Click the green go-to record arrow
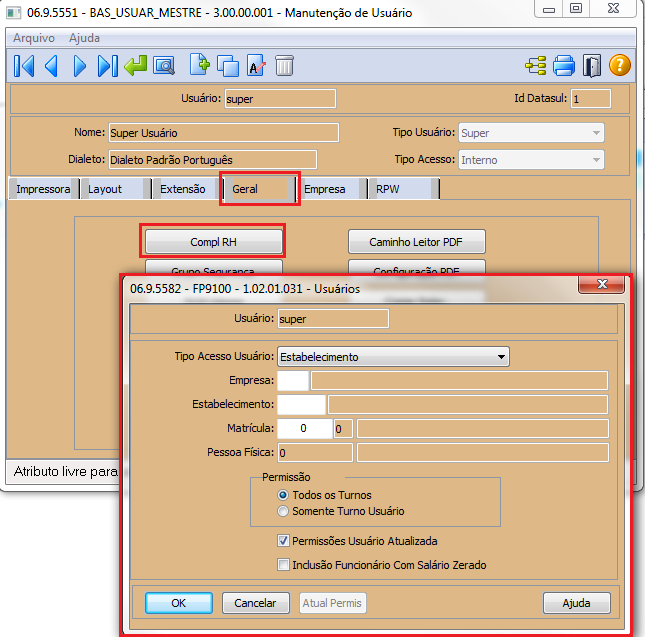This screenshot has width=645, height=637. [135, 66]
